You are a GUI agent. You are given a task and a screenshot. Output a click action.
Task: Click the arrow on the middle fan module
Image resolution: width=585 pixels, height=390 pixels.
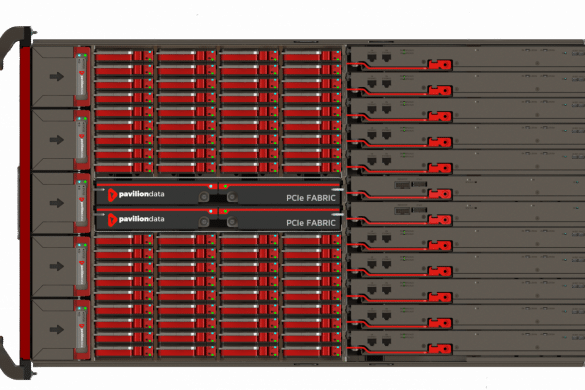pyautogui.click(x=57, y=203)
